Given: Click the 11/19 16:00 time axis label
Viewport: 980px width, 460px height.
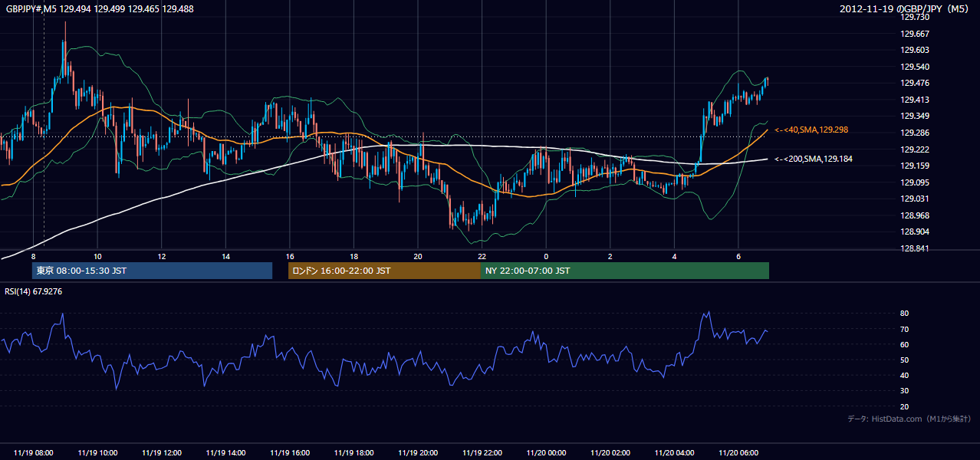Looking at the screenshot, I should click(x=290, y=452).
